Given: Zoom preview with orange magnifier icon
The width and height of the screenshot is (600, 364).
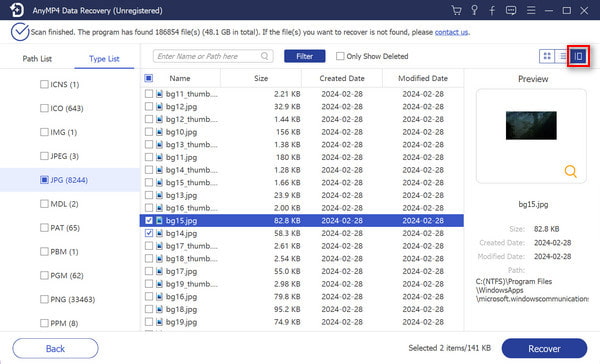Looking at the screenshot, I should tap(570, 171).
